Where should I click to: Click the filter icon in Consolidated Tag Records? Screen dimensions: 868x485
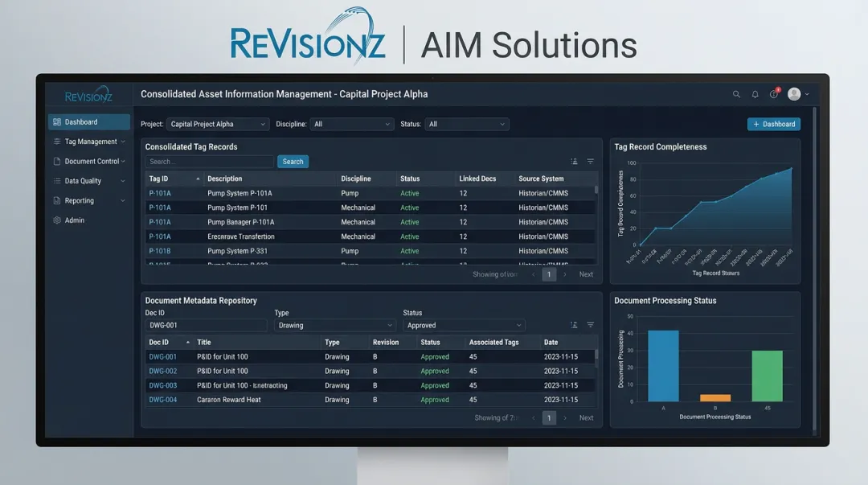(x=591, y=162)
